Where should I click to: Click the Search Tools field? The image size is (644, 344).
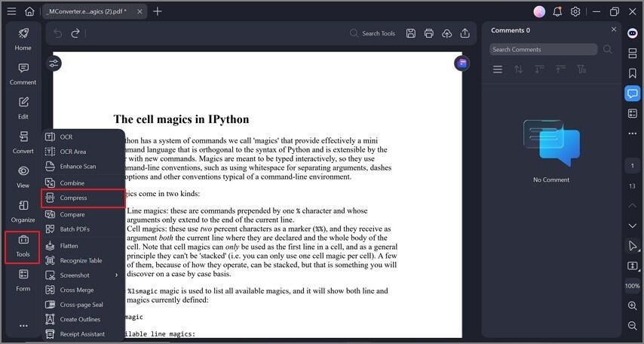[373, 33]
